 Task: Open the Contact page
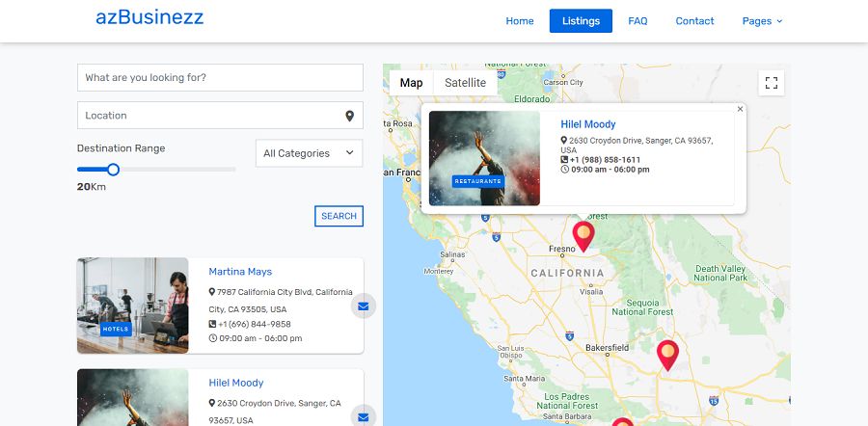point(694,21)
